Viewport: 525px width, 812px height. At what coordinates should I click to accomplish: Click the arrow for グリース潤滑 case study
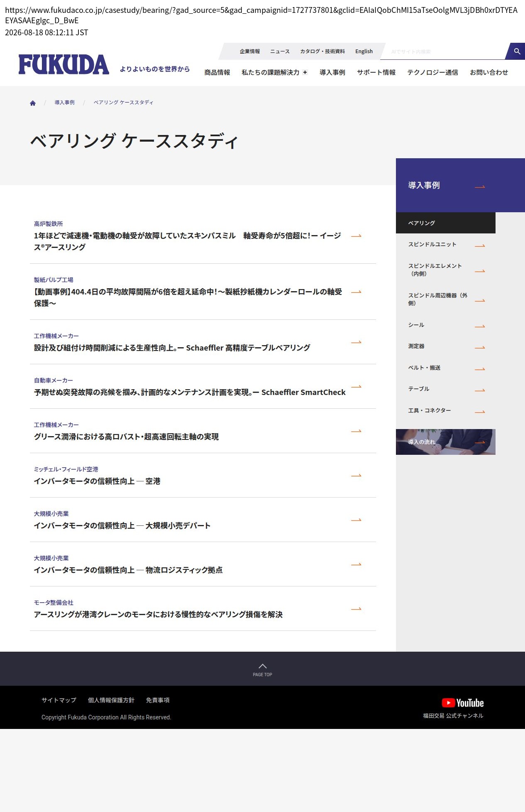pyautogui.click(x=356, y=431)
